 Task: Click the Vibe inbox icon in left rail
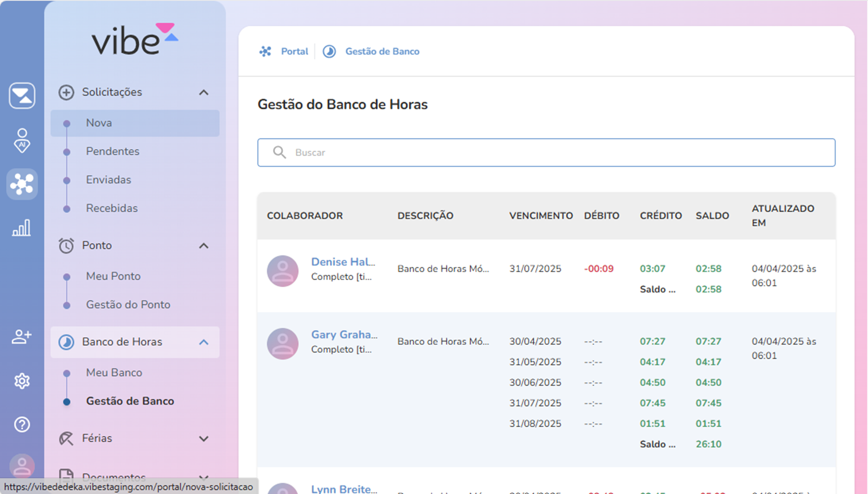click(x=22, y=96)
